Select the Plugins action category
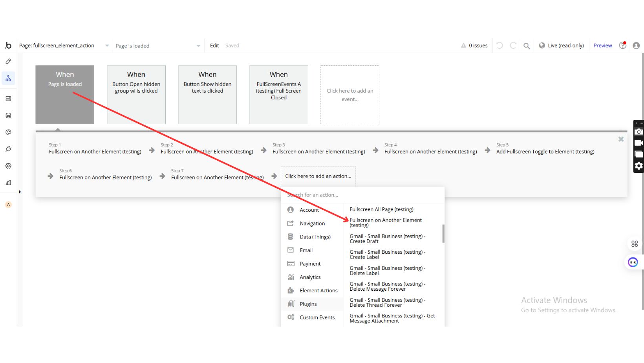The height and width of the screenshot is (363, 644). [x=313, y=304]
